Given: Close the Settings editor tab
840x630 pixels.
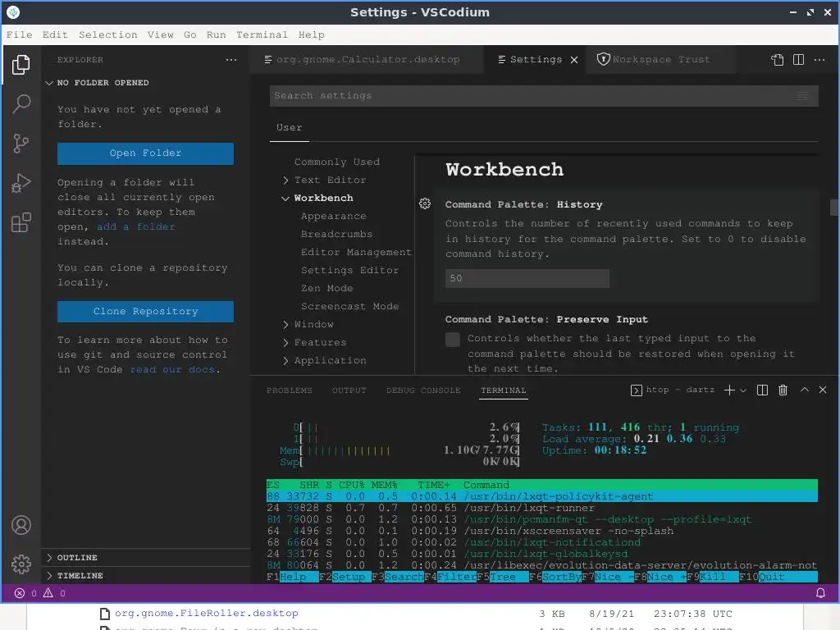Looking at the screenshot, I should coord(574,59).
